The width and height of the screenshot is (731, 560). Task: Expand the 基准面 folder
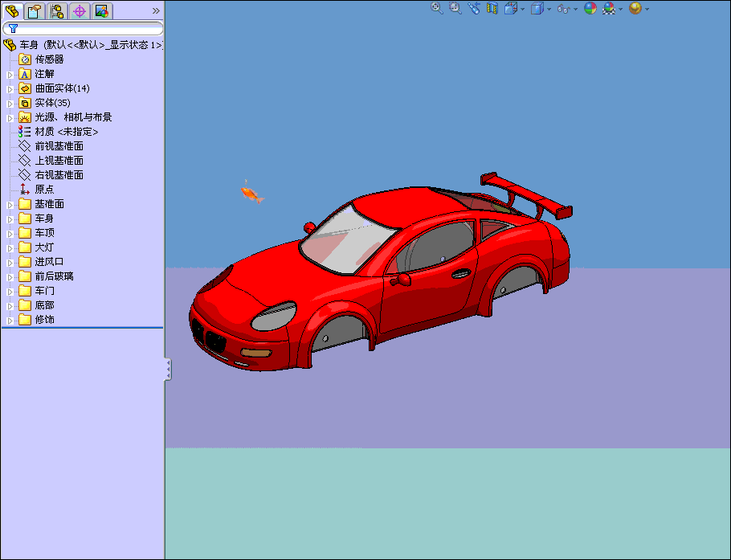coord(10,205)
